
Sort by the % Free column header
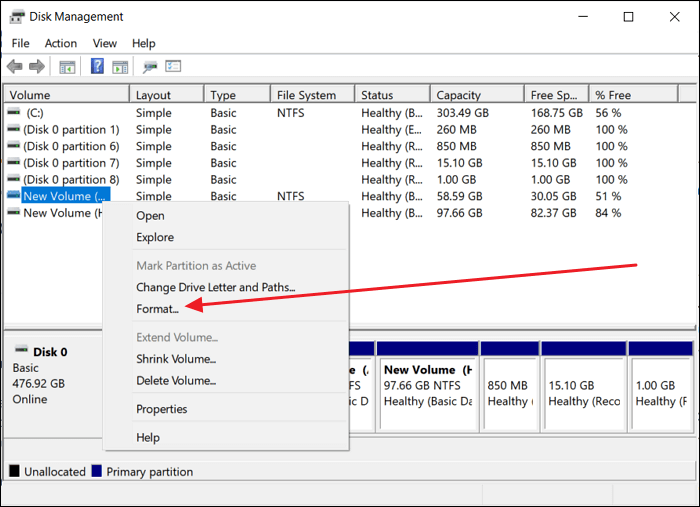click(x=634, y=95)
